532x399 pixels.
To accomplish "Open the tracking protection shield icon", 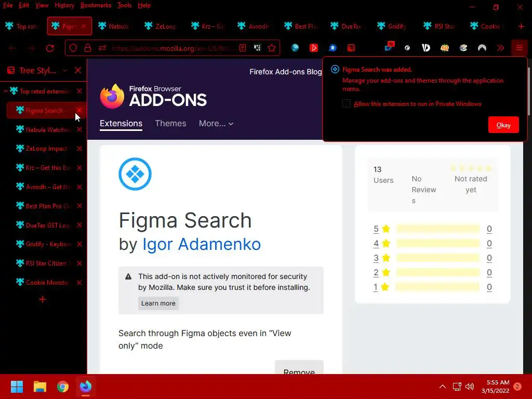I will pyautogui.click(x=73, y=48).
